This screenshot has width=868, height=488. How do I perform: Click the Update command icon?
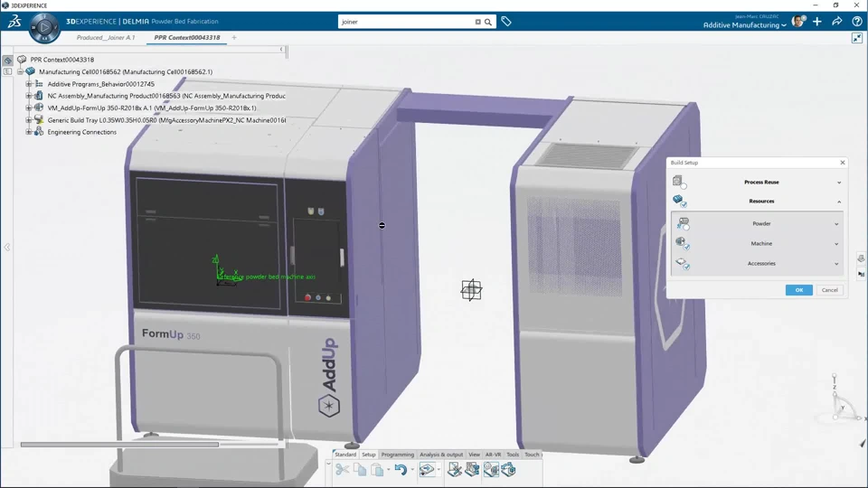point(426,470)
